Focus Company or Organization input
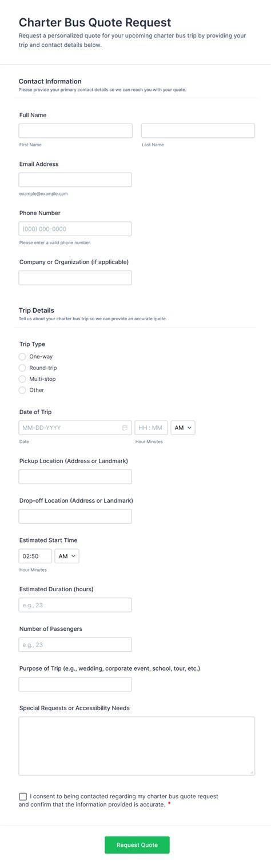 pyautogui.click(x=75, y=278)
